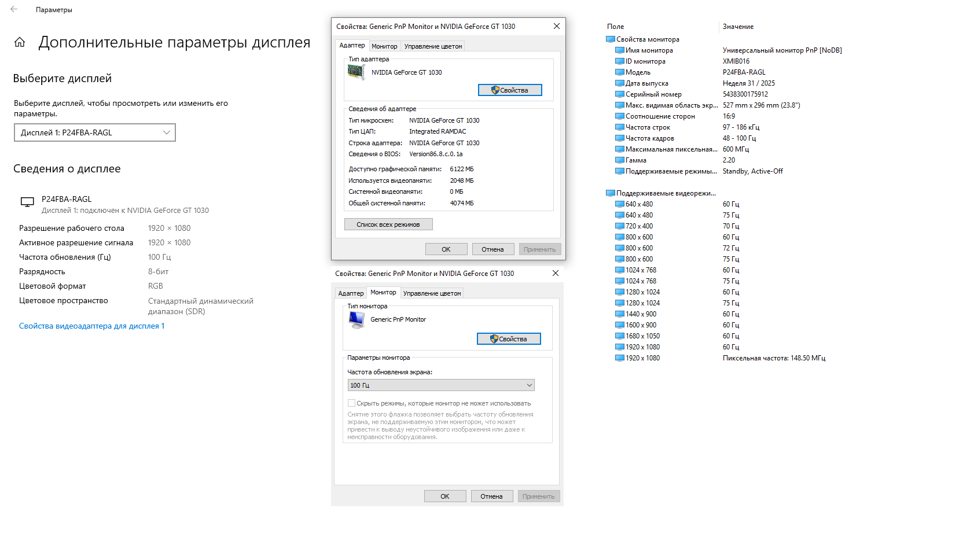Click the NVIDIA GeForce GT 1030 adapter card icon
Image resolution: width=963 pixels, height=560 pixels.
(x=356, y=72)
